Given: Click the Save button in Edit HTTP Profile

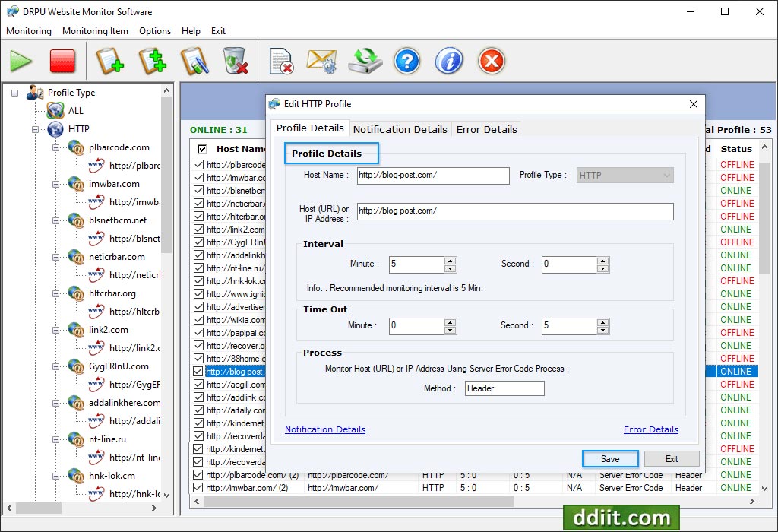Looking at the screenshot, I should tap(609, 458).
